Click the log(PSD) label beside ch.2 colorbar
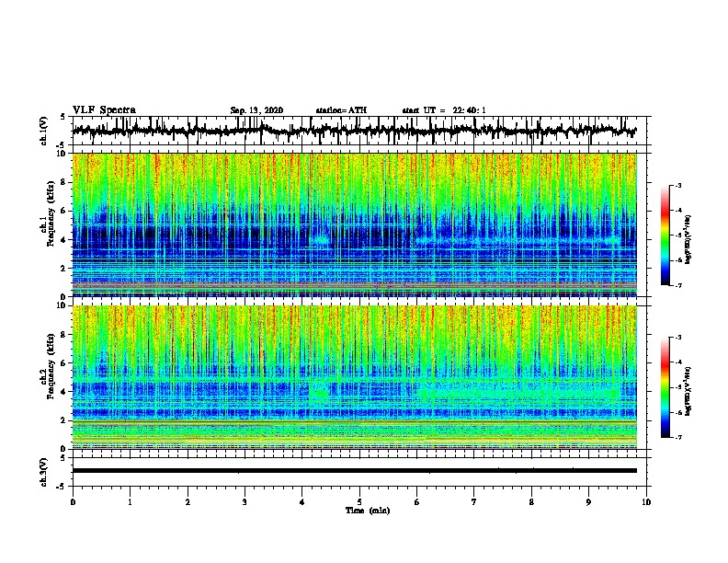 coord(688,391)
